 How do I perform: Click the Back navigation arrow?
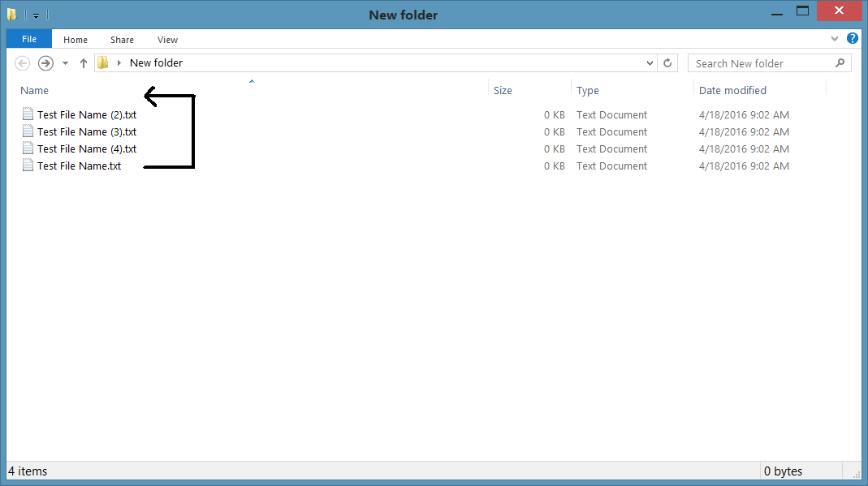point(22,62)
